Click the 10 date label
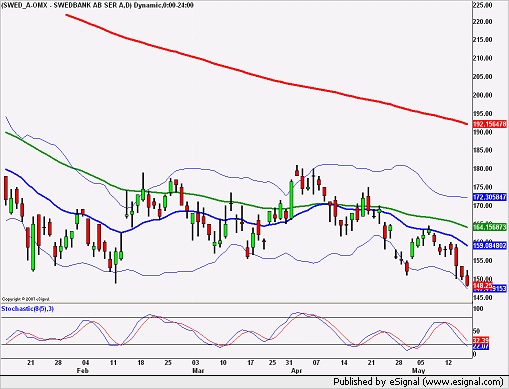This screenshot has height=389, width=509. (223, 363)
